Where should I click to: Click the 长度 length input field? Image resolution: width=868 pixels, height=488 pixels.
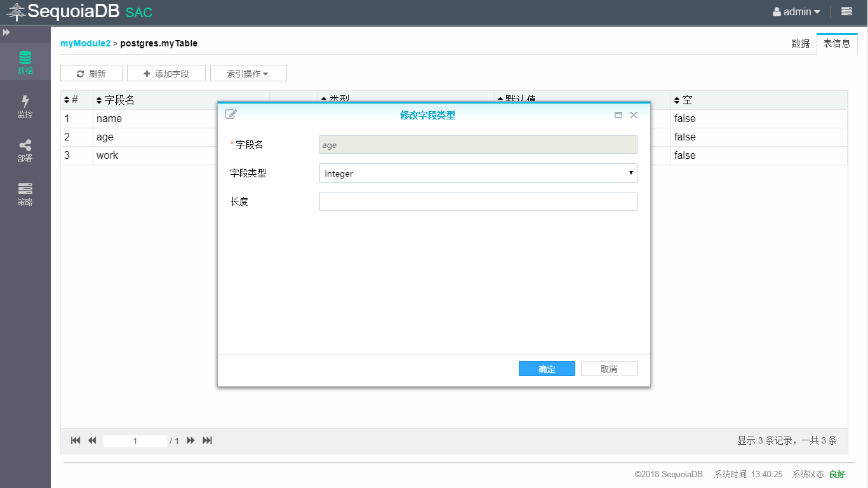click(x=477, y=201)
